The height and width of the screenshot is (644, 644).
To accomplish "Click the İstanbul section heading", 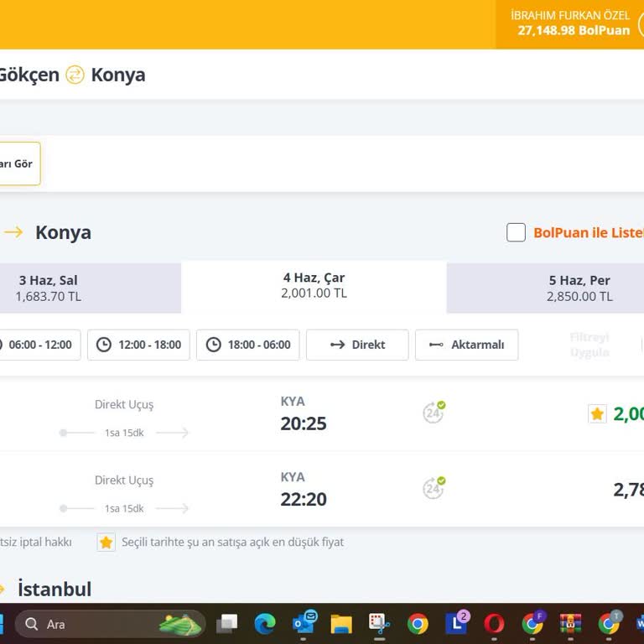I will [x=55, y=589].
